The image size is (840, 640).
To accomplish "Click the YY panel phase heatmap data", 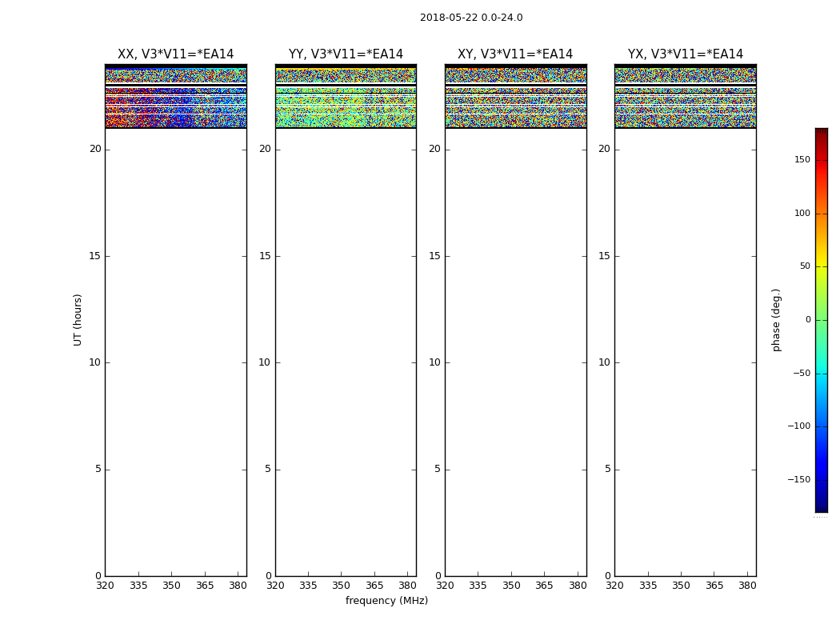I will 346,97.
